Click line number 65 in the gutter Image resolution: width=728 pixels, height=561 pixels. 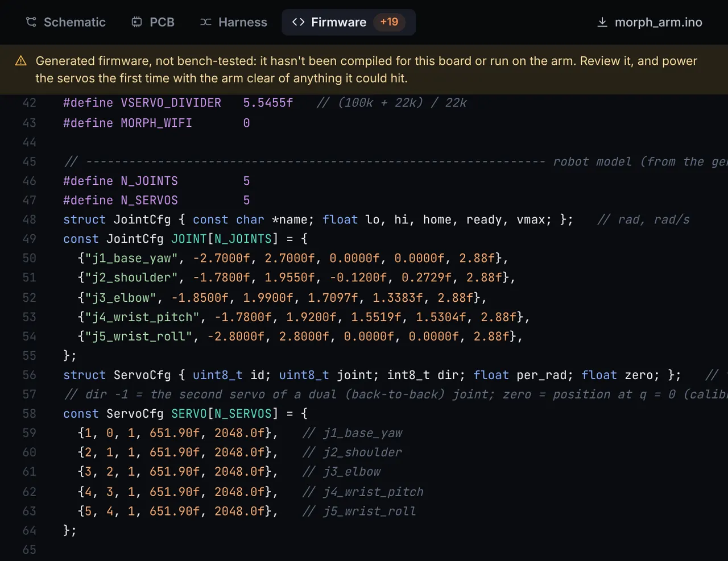point(29,550)
